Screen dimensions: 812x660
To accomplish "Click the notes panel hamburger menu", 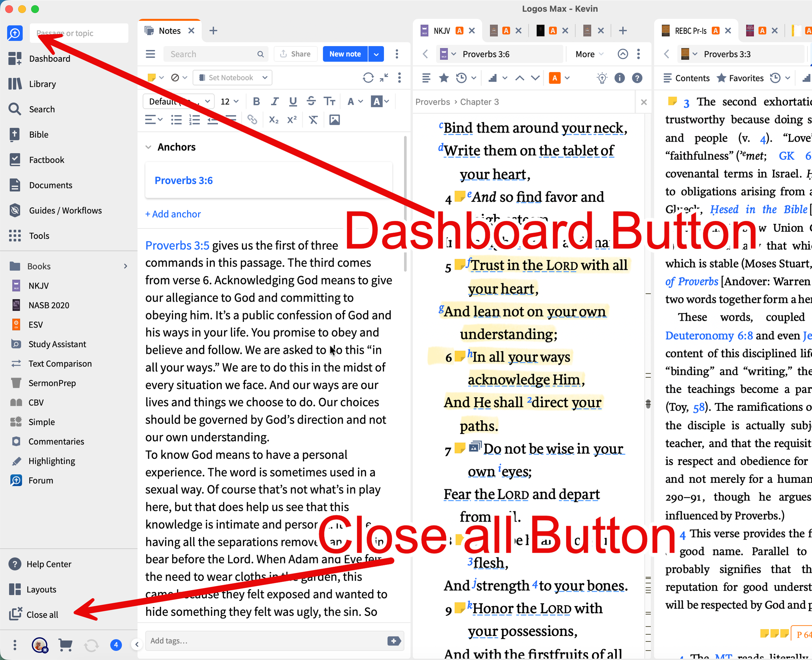I will click(x=150, y=54).
